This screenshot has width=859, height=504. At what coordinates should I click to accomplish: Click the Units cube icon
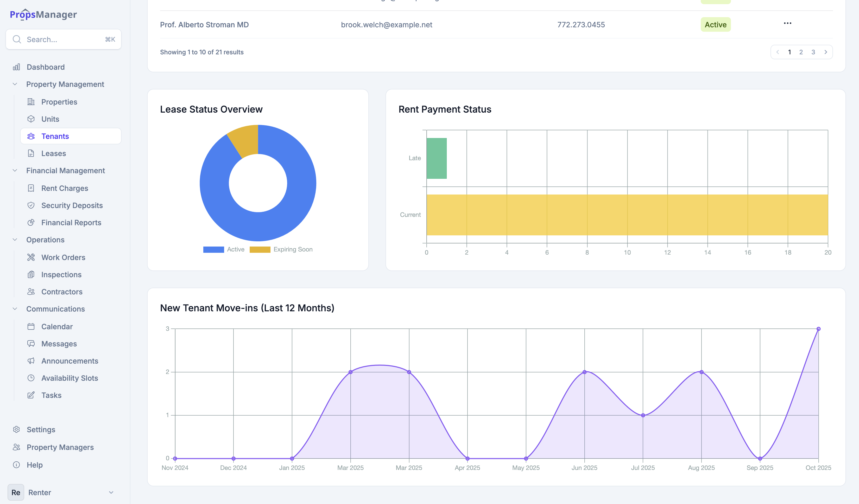[x=31, y=119]
